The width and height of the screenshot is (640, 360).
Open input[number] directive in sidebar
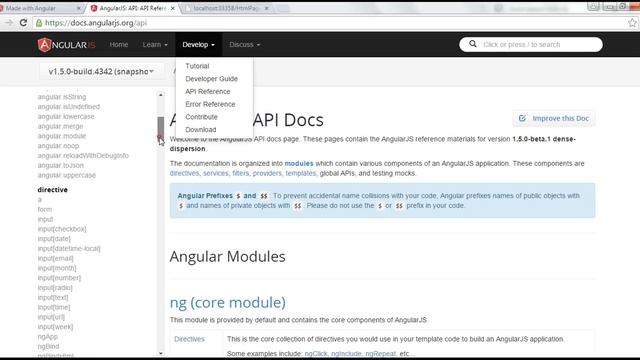point(59,278)
